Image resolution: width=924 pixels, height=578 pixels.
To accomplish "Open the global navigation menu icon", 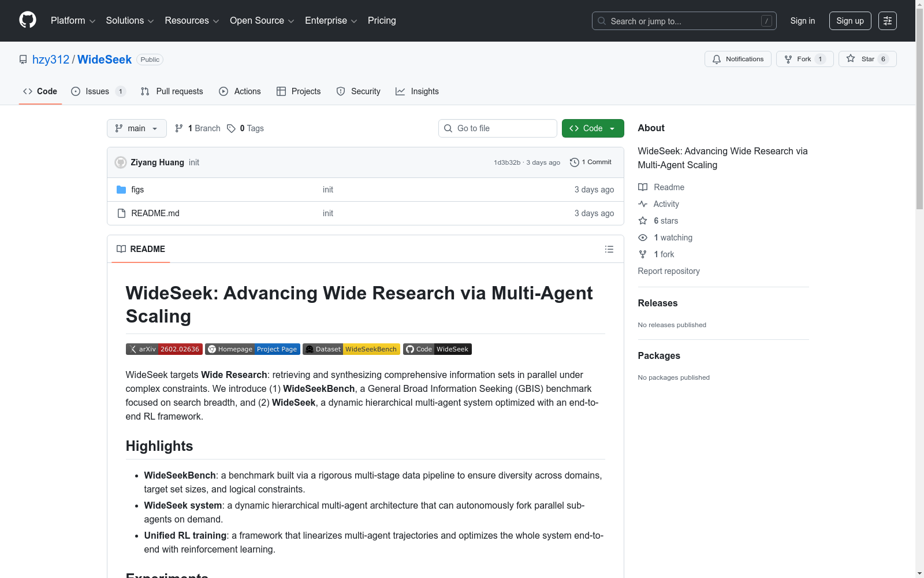I will pos(888,21).
